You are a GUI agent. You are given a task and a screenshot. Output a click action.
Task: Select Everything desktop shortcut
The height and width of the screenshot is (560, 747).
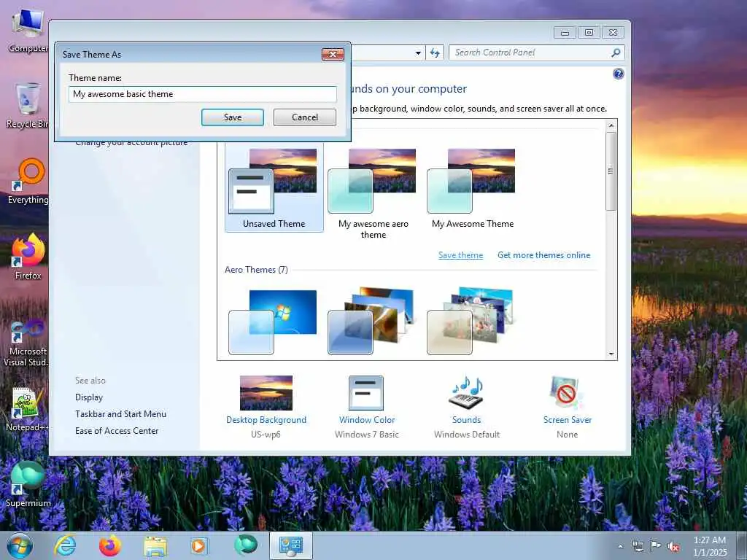coord(28,182)
